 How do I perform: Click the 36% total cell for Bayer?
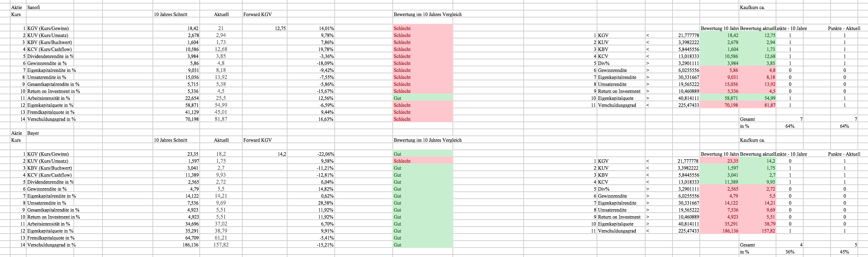pyautogui.click(x=790, y=252)
